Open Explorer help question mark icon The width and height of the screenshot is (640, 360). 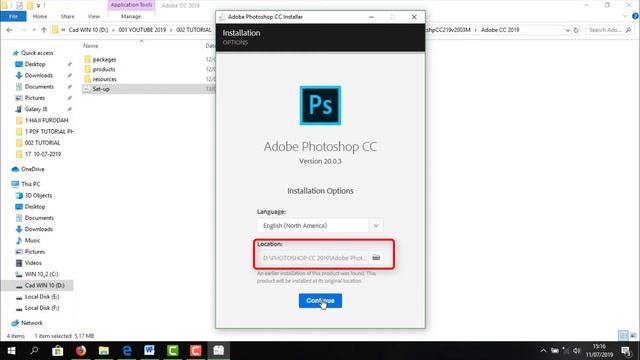pos(635,16)
